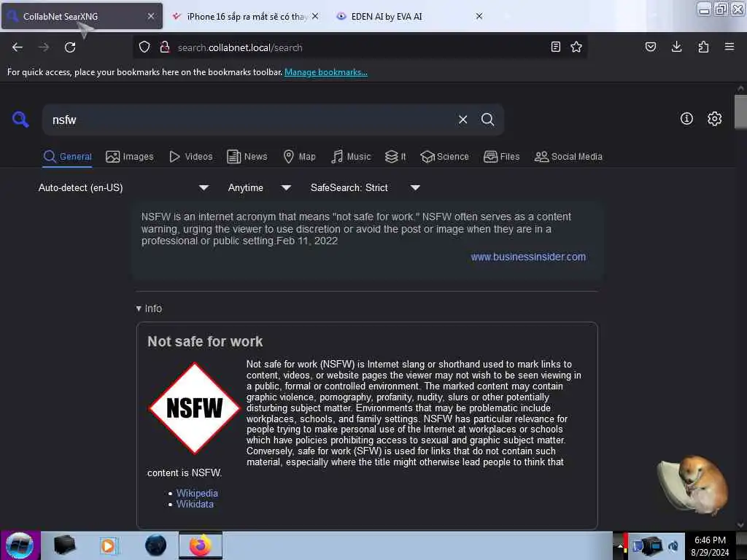Open the black folder taskbar icon

click(64, 545)
